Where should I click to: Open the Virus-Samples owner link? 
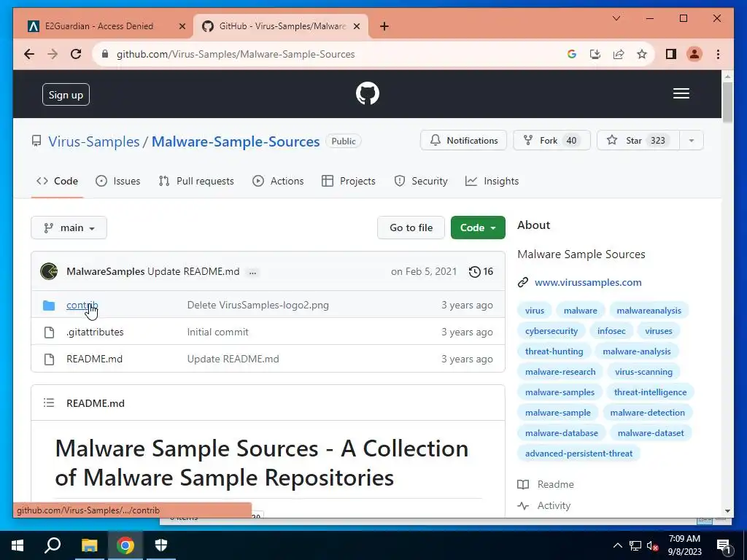pos(94,141)
